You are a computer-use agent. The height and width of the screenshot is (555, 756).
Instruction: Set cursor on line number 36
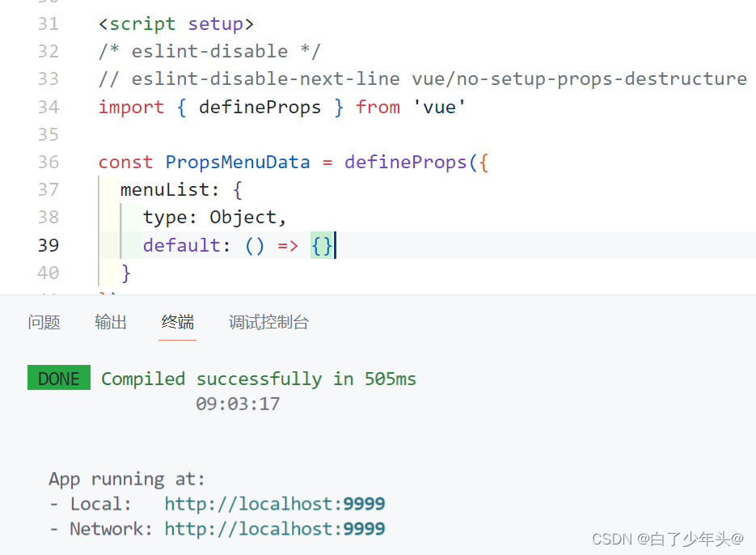pyautogui.click(x=49, y=162)
